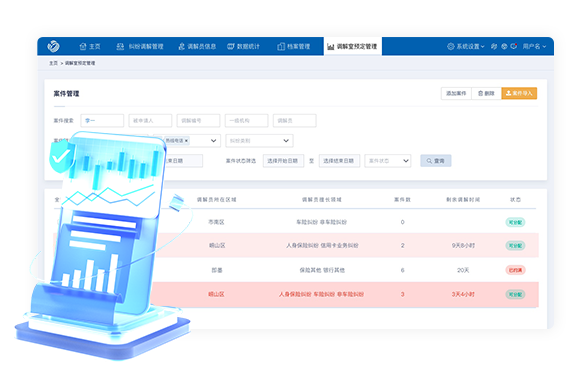Click the 被申请人 input field

coord(150,120)
